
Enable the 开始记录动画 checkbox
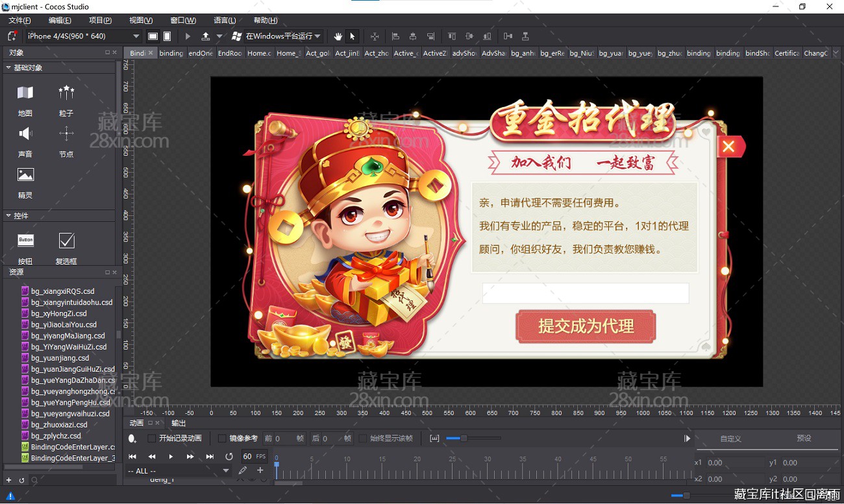click(152, 438)
